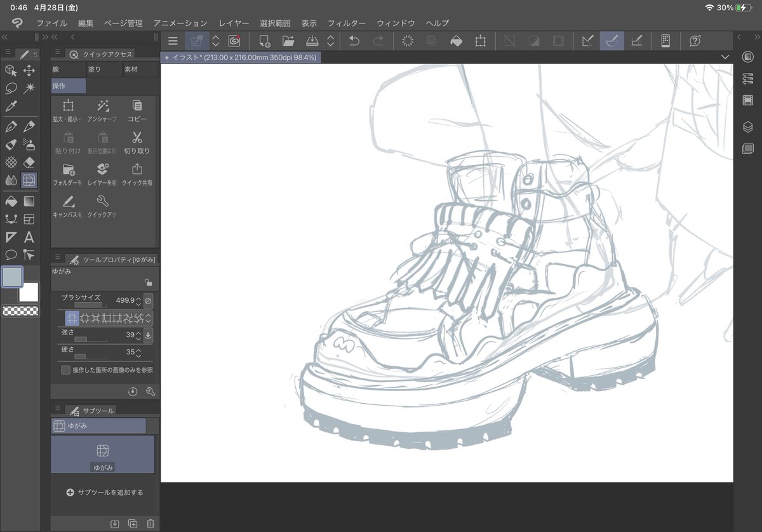Select the Operation (object) tool
This screenshot has width=762, height=532.
tap(10, 70)
